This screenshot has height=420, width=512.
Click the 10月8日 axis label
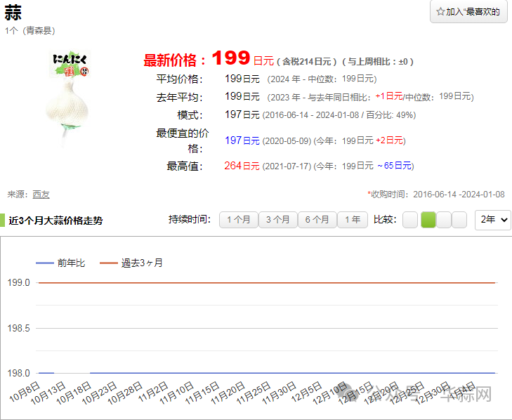click(24, 392)
